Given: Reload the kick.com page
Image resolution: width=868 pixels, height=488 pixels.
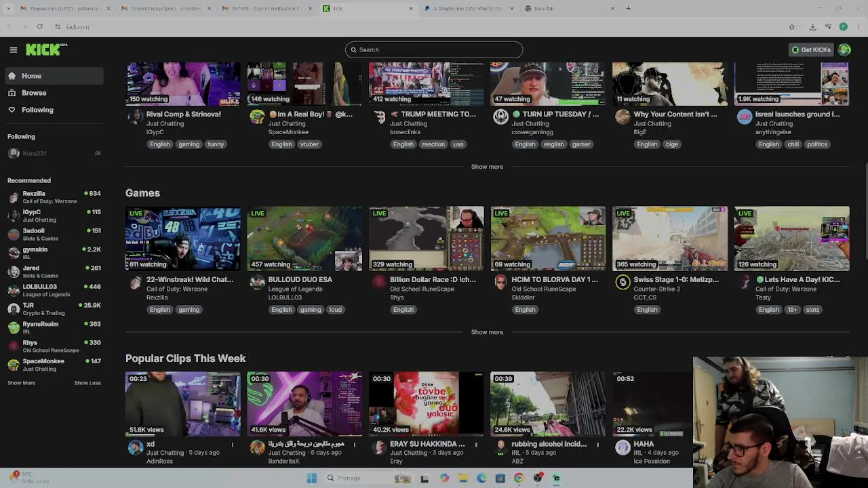Looking at the screenshot, I should coord(40,27).
